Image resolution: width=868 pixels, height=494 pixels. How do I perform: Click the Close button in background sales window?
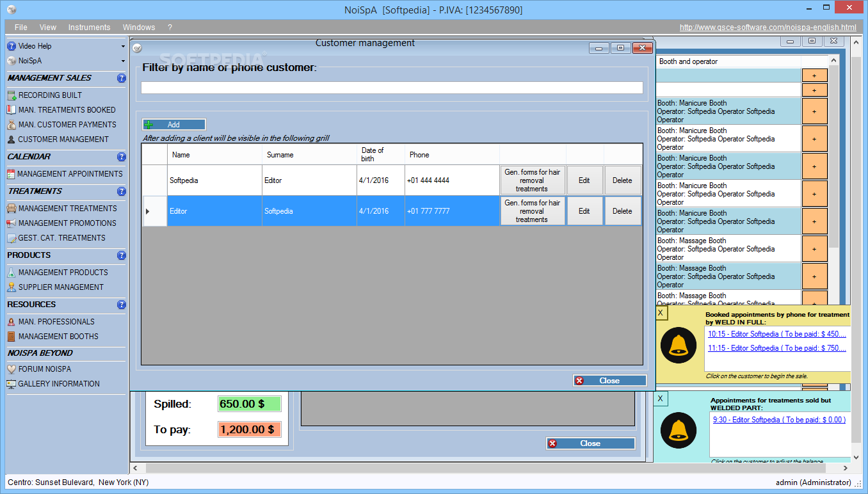coord(590,443)
